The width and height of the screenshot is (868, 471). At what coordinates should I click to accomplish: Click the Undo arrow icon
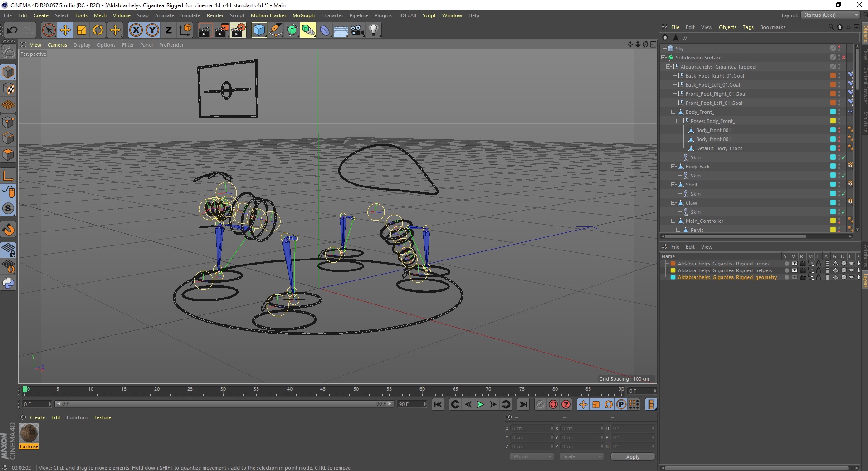click(12, 30)
